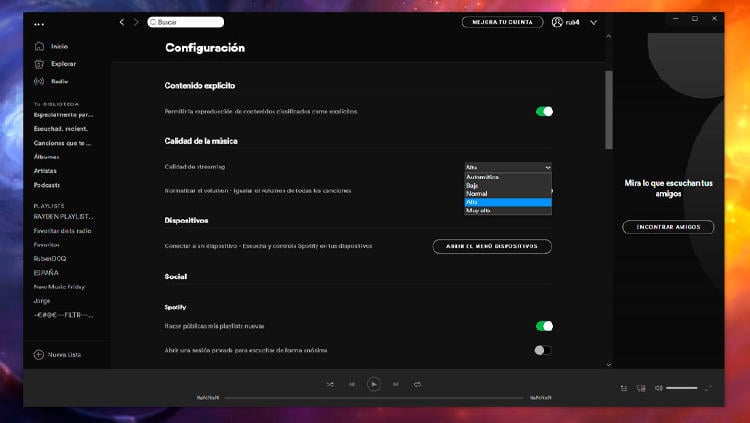
Task: Toggle shuffle playback icon
Action: 330,384
